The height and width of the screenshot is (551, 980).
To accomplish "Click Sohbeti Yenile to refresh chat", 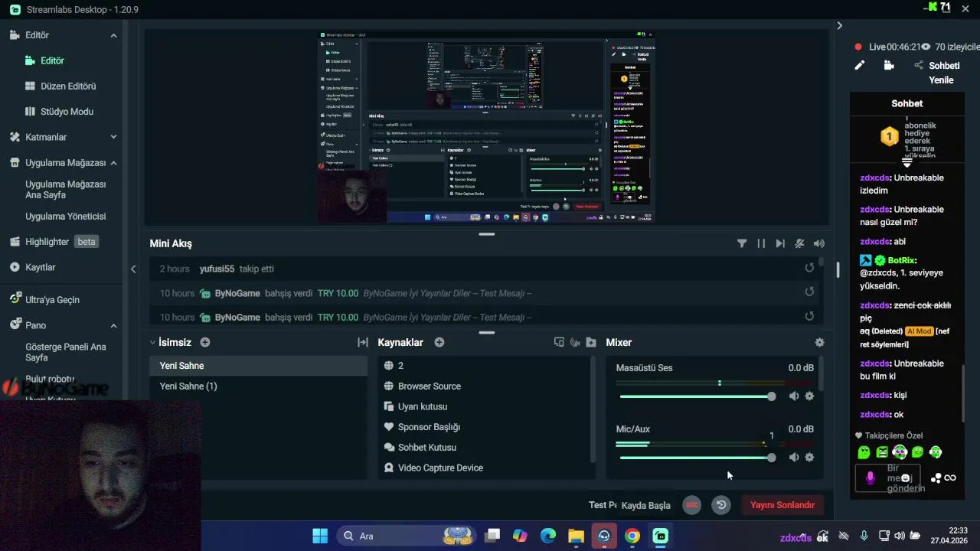I will coord(943,73).
